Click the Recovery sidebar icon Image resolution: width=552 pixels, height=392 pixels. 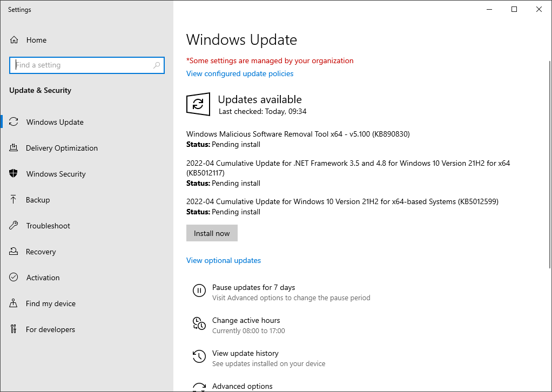coord(14,251)
